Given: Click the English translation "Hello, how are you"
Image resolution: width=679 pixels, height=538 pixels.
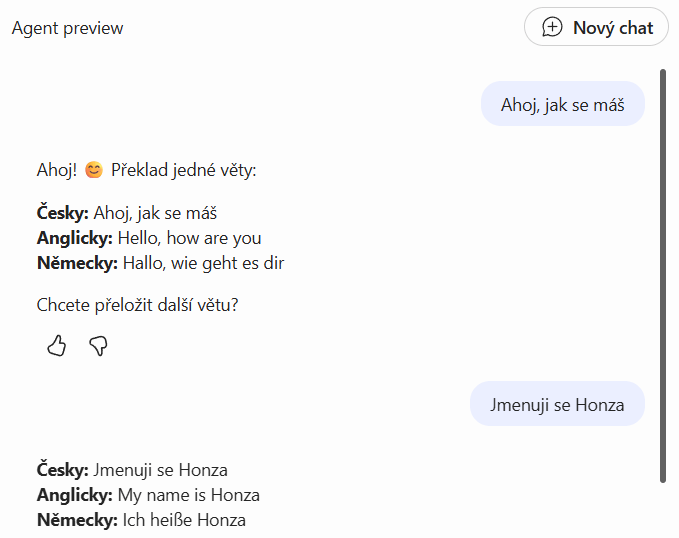Looking at the screenshot, I should pyautogui.click(x=189, y=238).
